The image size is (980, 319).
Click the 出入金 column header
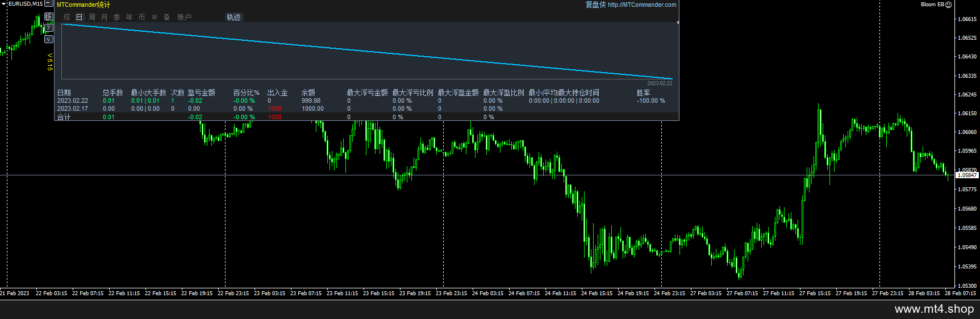pyautogui.click(x=278, y=93)
